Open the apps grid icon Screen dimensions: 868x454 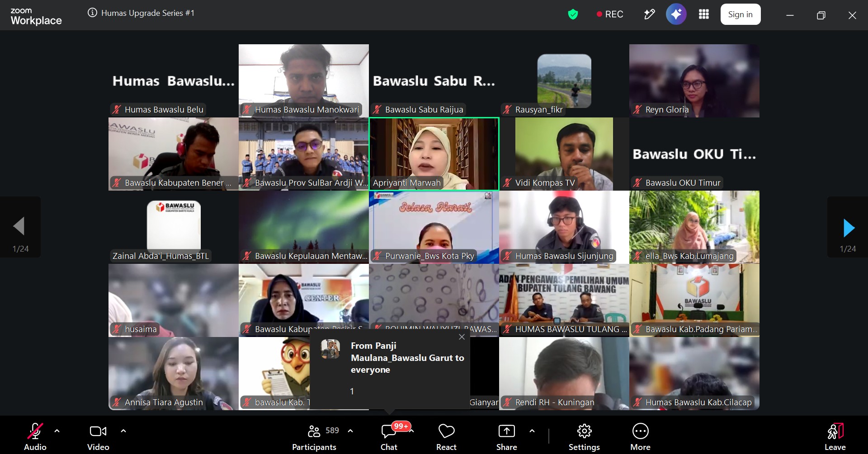click(703, 14)
